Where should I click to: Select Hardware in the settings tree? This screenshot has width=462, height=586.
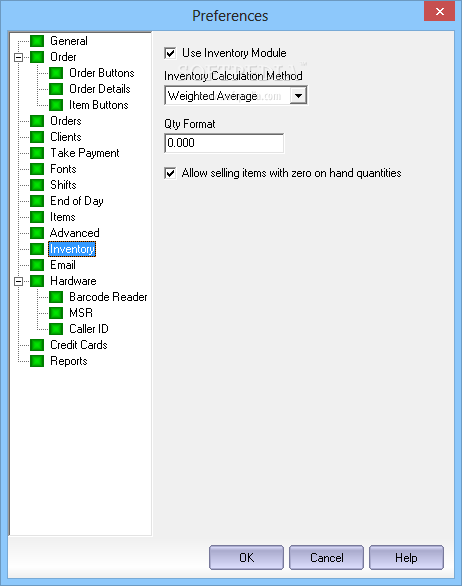tap(73, 281)
